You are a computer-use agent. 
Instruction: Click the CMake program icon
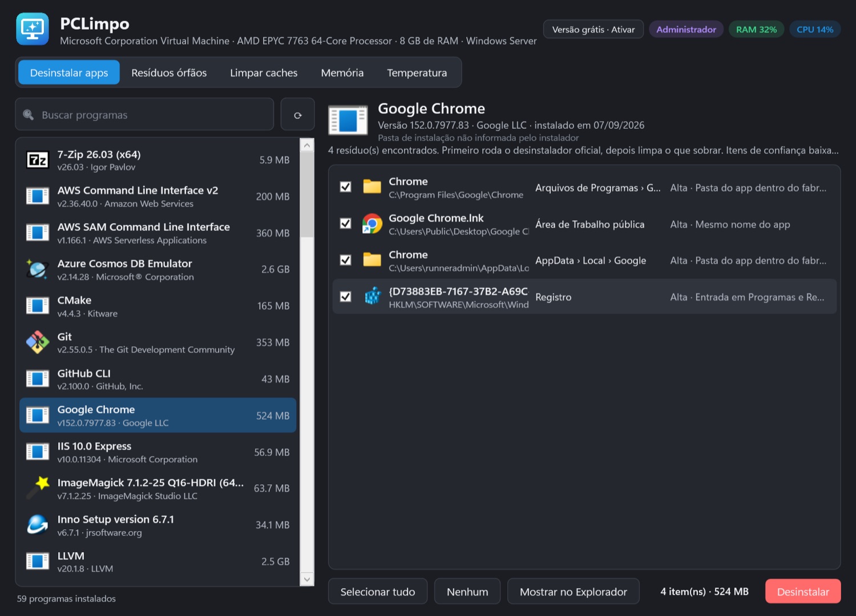pyautogui.click(x=38, y=306)
